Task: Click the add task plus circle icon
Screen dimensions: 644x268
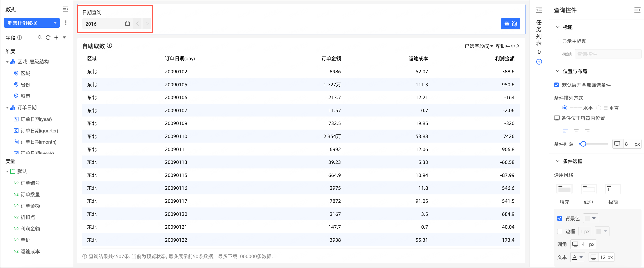Action: click(x=539, y=62)
